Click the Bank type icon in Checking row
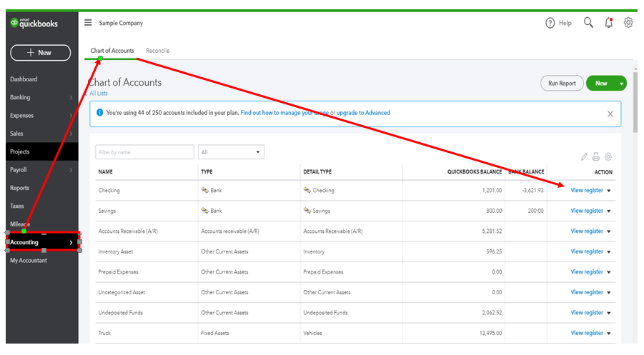644x355 pixels. 205,190
